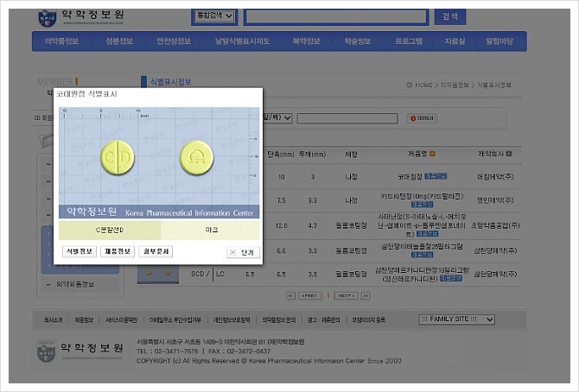Click the NEXT pagination button
Screen dimensions: 579x392
346,295
